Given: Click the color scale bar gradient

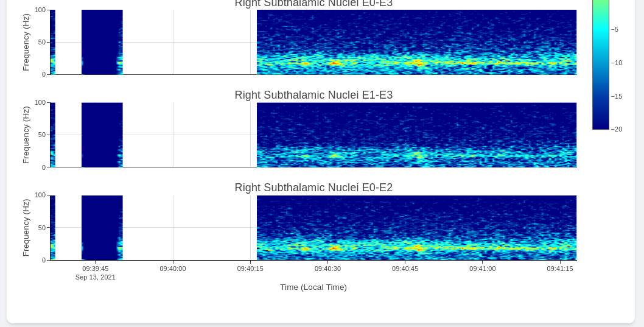Looking at the screenshot, I should pyautogui.click(x=600, y=67).
